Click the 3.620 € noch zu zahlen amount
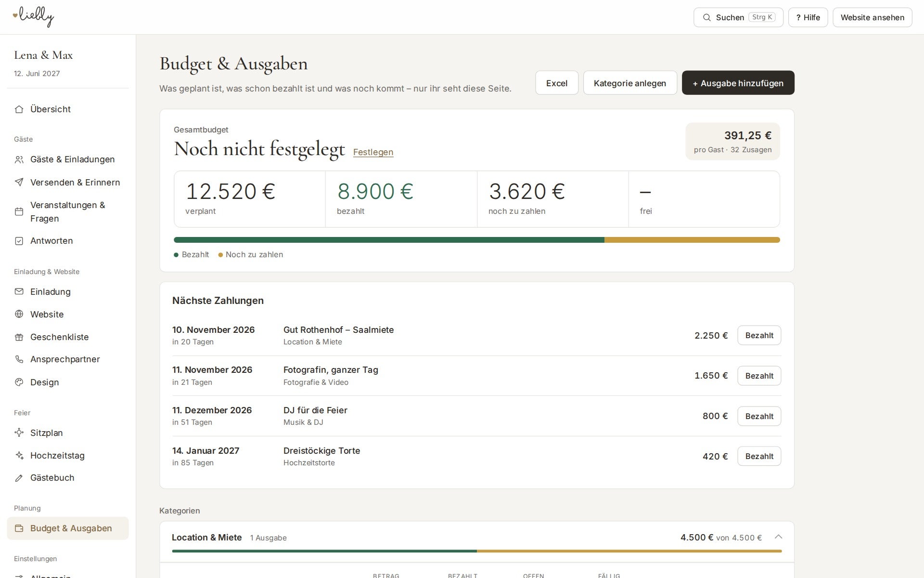The height and width of the screenshot is (578, 924). coord(526,191)
